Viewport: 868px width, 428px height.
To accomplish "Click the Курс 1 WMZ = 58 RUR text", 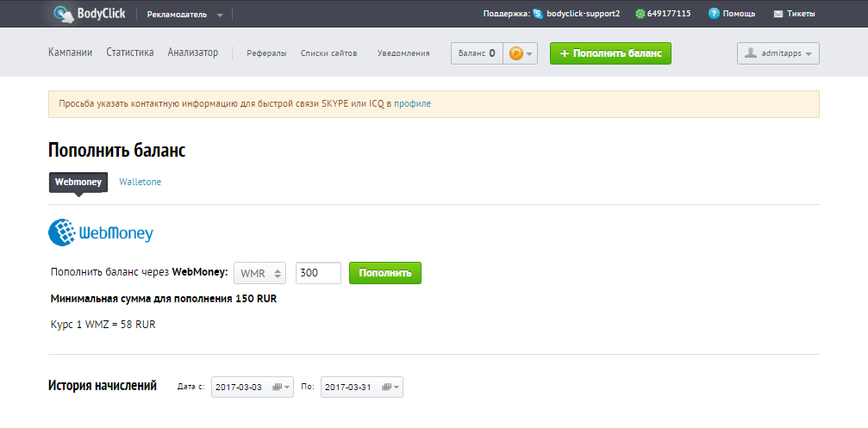I will [103, 325].
